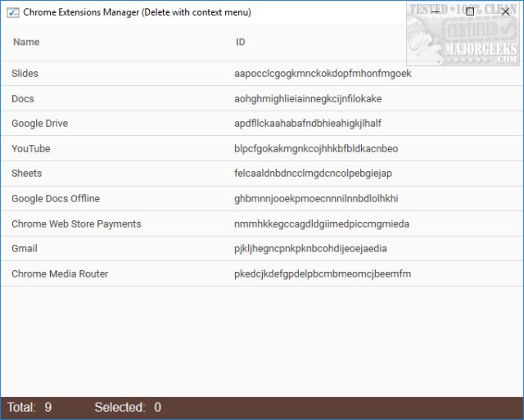Click ID aohghmighlieiainnegkcijnfilokake
524x420 pixels.
coord(308,98)
